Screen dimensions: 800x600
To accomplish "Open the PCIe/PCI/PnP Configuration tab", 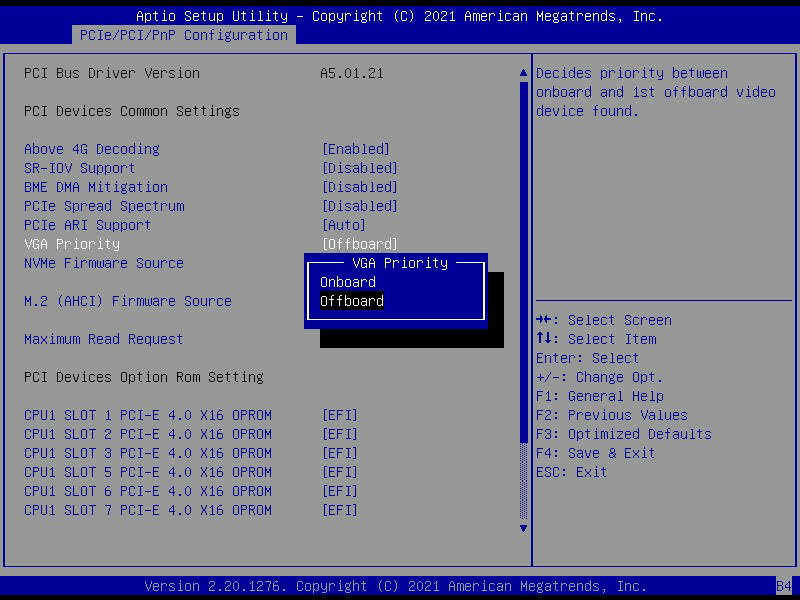I will pos(184,35).
